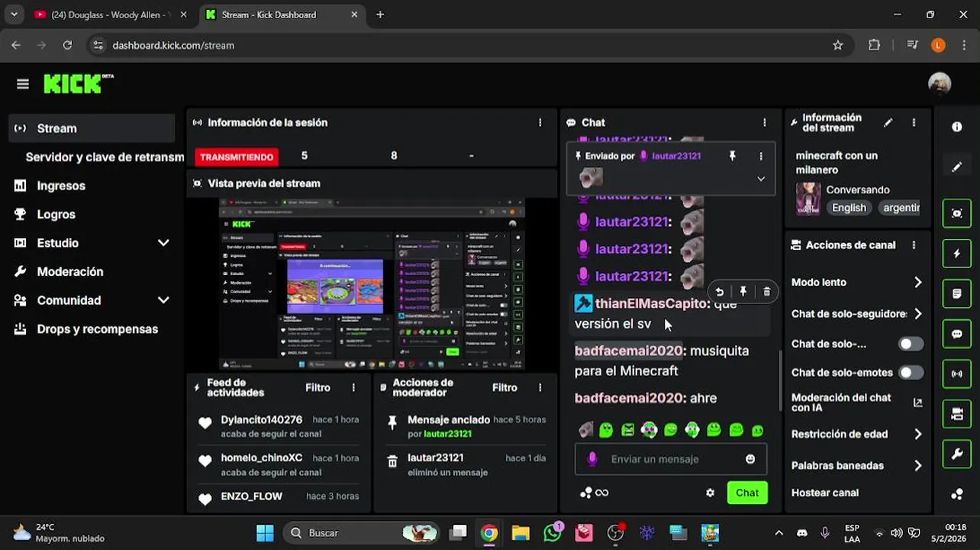980x550 pixels.
Task: Open Acciones de moderador options menu
Action: point(540,387)
